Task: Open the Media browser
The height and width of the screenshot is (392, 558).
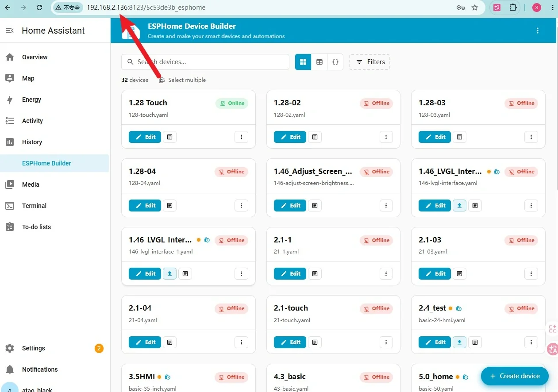Action: tap(54, 184)
